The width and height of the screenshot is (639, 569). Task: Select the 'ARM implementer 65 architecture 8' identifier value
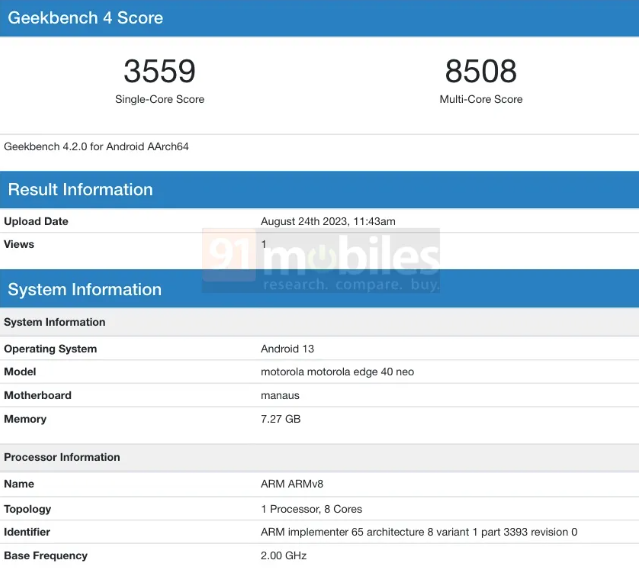point(419,532)
